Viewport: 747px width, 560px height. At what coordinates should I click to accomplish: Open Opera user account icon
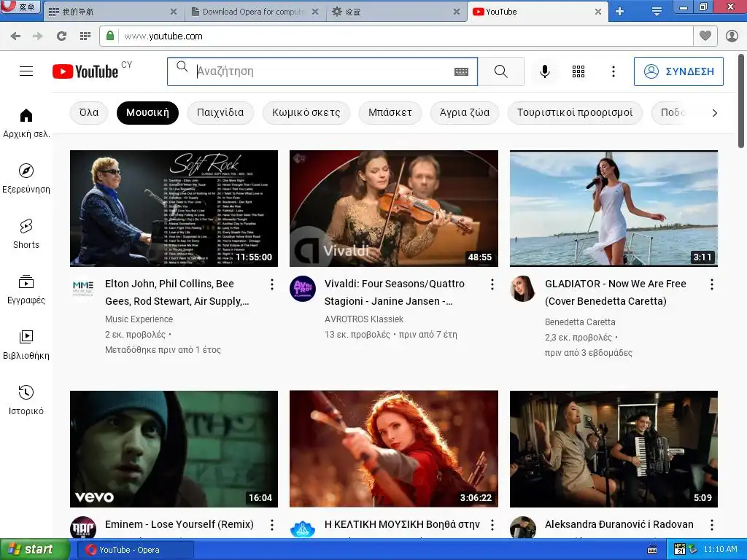click(732, 36)
